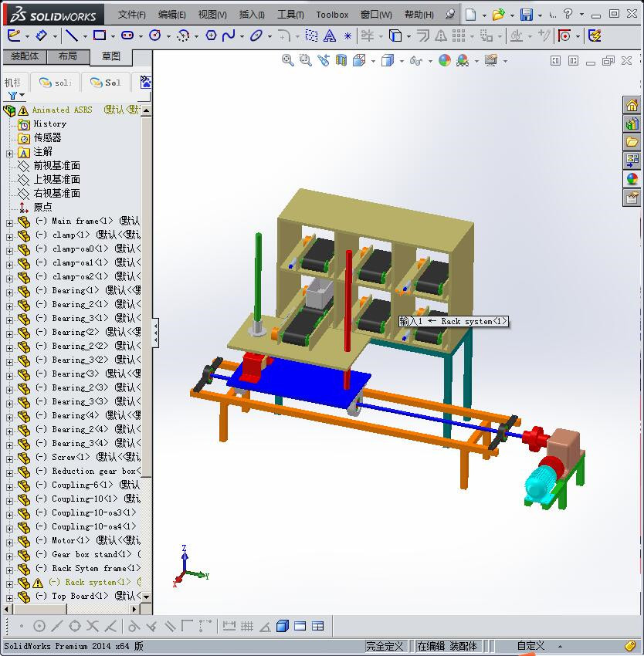
Task: Open the Rectangle tool dropdown arrow
Action: [113, 37]
